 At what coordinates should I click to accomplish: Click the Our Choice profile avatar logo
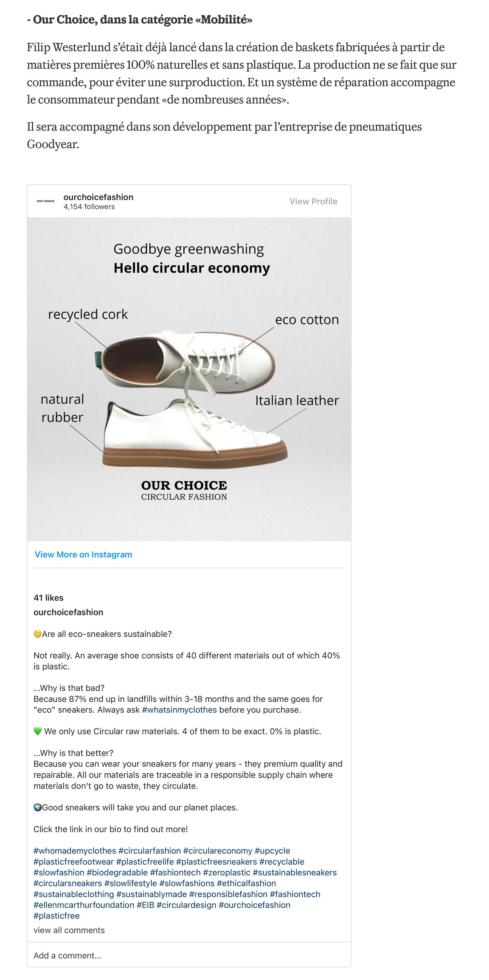coord(45,201)
